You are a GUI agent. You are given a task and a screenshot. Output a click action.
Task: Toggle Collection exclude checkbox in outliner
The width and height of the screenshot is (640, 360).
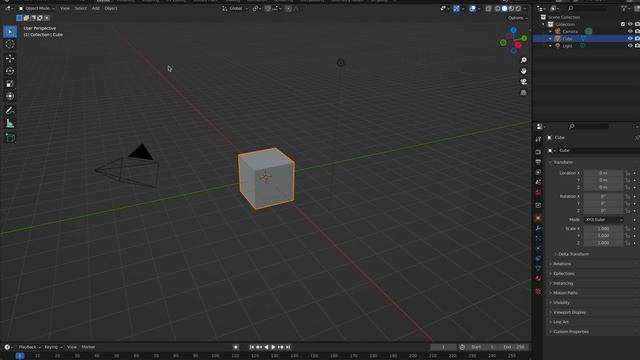pyautogui.click(x=623, y=24)
